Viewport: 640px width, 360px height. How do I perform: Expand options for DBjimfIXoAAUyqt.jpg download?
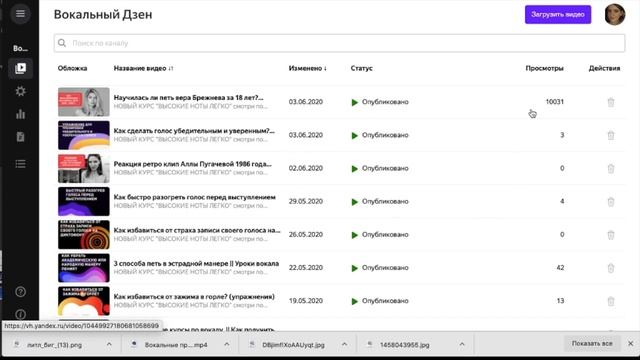coord(344,345)
